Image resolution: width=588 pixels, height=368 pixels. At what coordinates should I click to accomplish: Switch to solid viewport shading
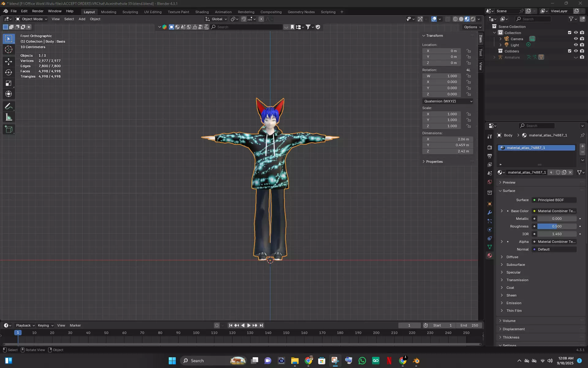click(x=461, y=19)
